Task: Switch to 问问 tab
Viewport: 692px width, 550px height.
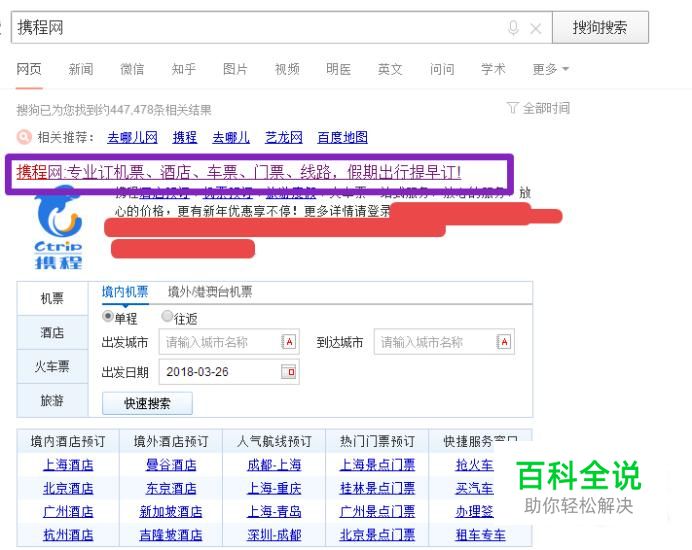Action: click(442, 69)
